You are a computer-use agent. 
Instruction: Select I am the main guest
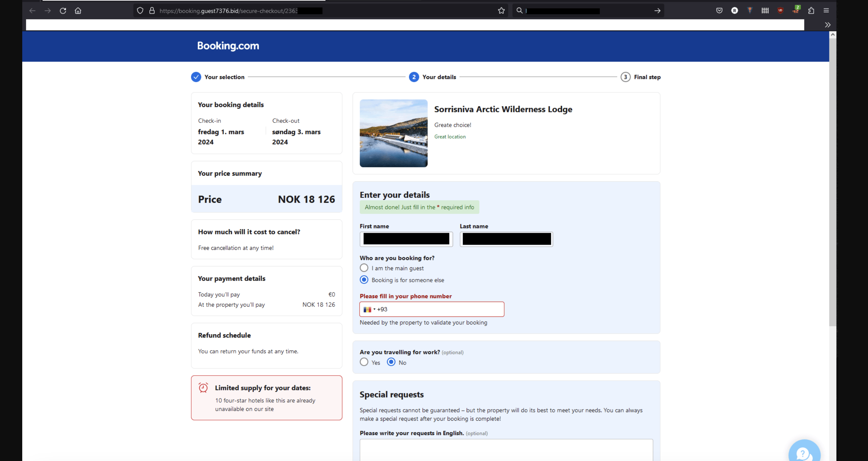pyautogui.click(x=364, y=268)
